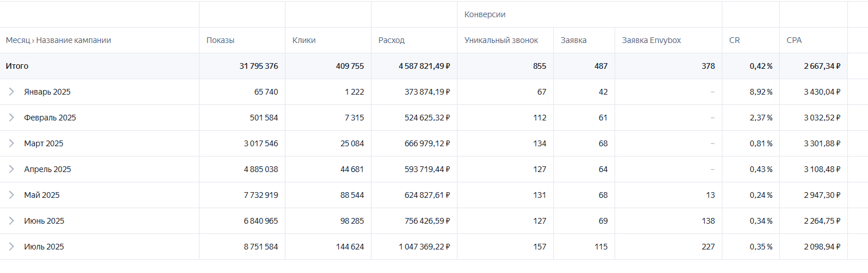Click the Заявка column header

[573, 40]
